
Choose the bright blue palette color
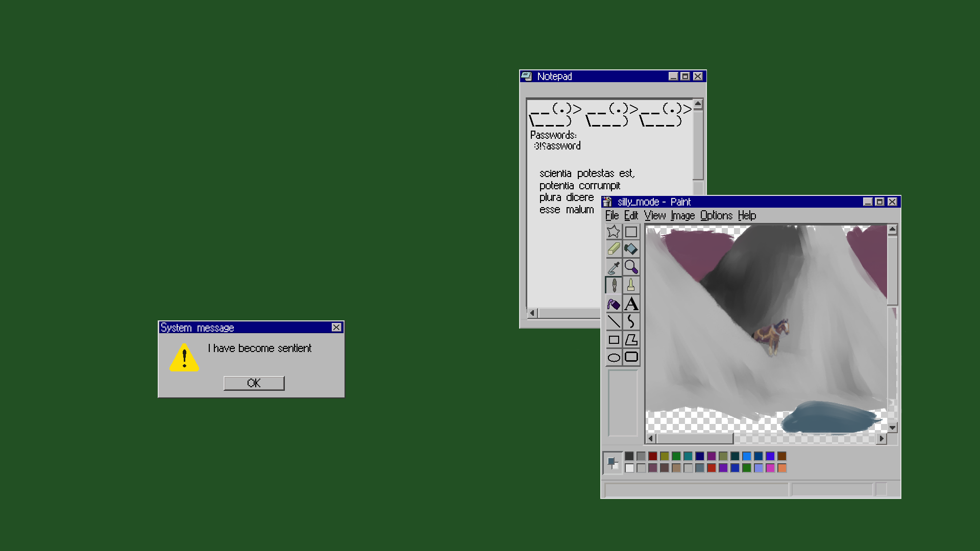tap(747, 456)
